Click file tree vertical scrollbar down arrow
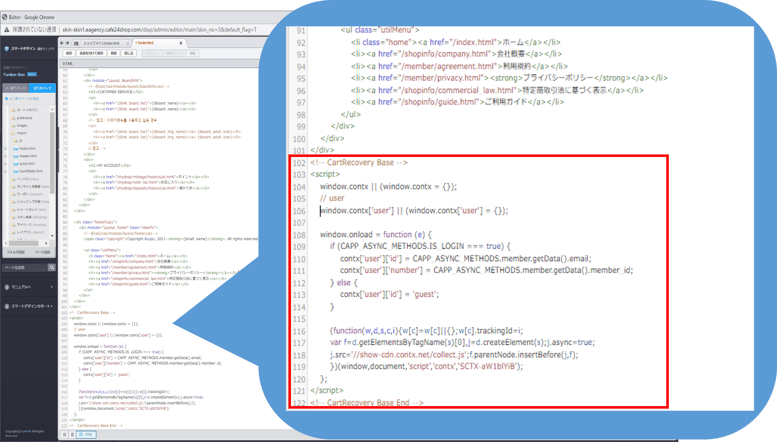The width and height of the screenshot is (777, 442). point(52,236)
